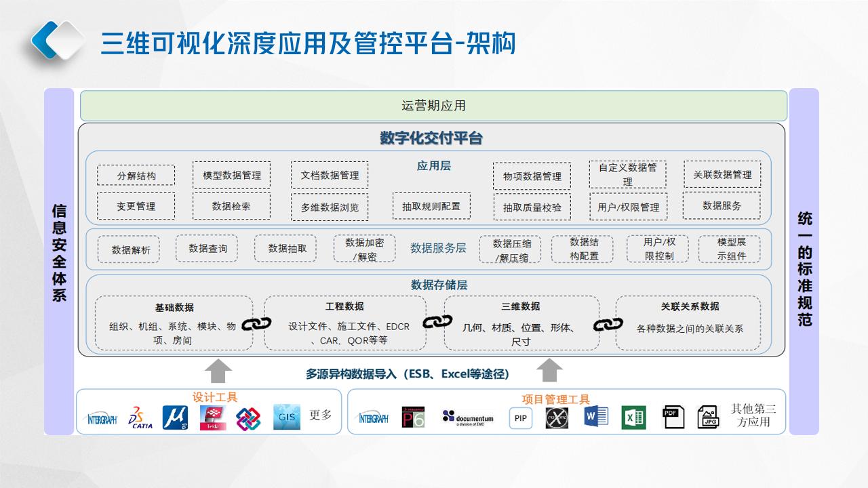868x488 pixels.
Task: Click the DS CATIA logo
Action: 140,418
